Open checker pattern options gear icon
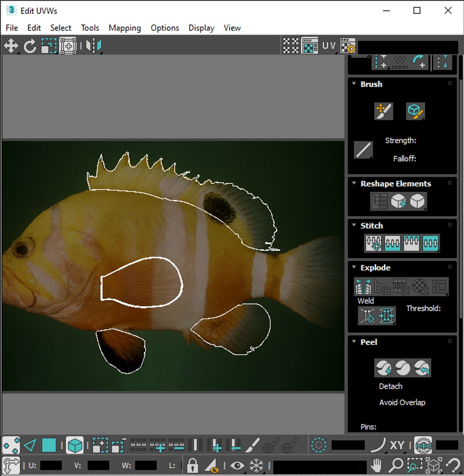 click(x=348, y=46)
